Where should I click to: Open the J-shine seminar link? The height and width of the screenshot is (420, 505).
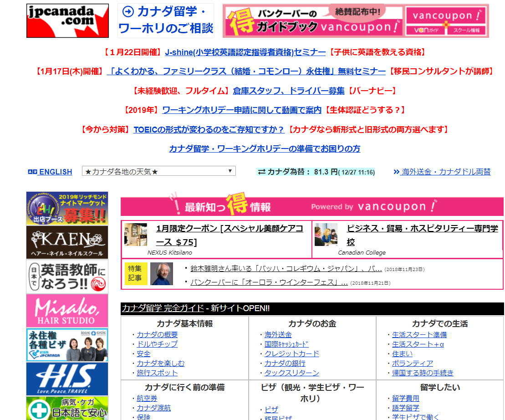(x=245, y=52)
